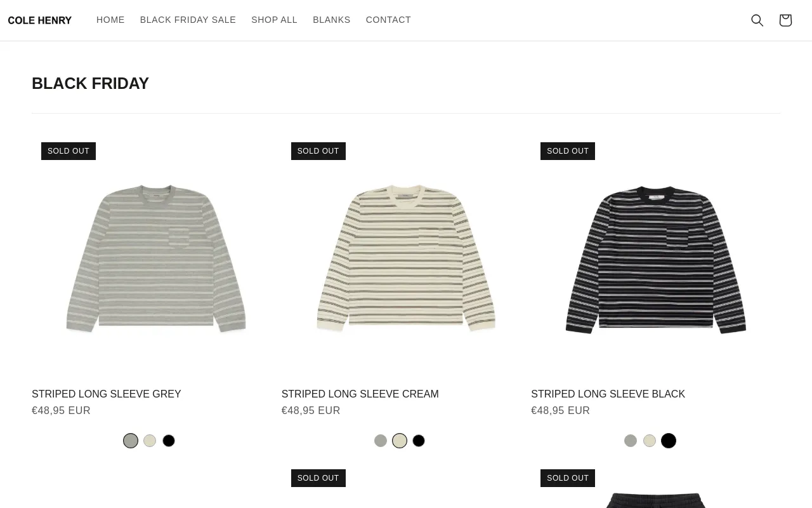Open STRIPED LONG SLEEVE BLACK product title
The height and width of the screenshot is (508, 812).
click(608, 394)
